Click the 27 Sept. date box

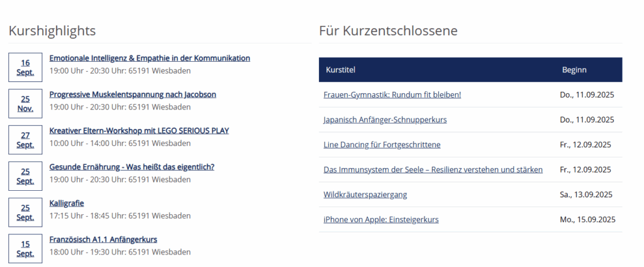click(25, 140)
